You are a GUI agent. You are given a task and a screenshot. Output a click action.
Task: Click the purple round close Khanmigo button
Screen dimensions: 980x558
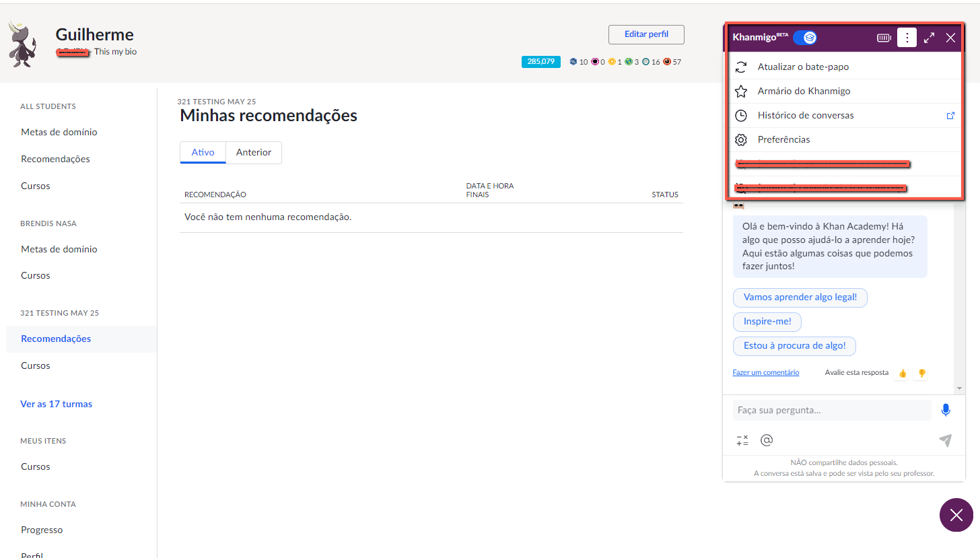pos(956,515)
